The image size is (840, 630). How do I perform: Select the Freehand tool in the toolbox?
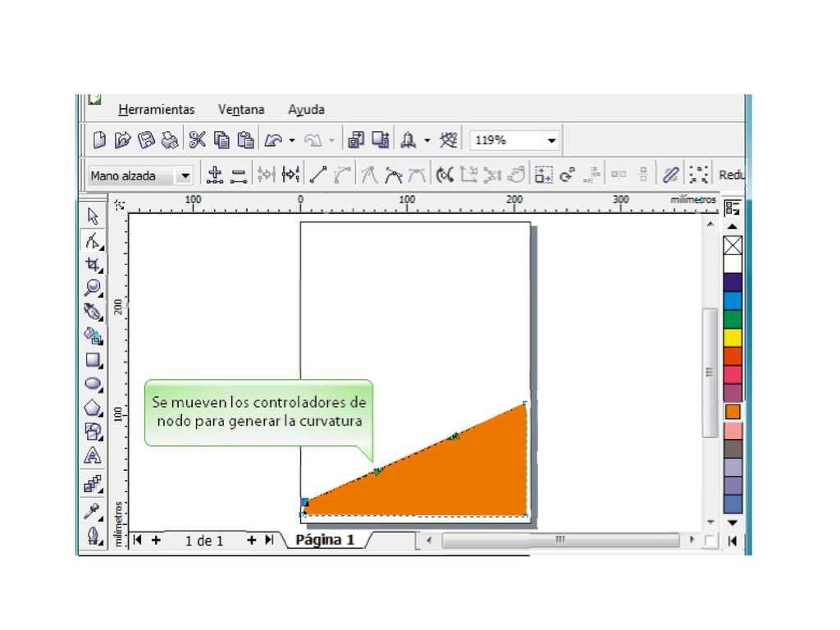tap(94, 312)
